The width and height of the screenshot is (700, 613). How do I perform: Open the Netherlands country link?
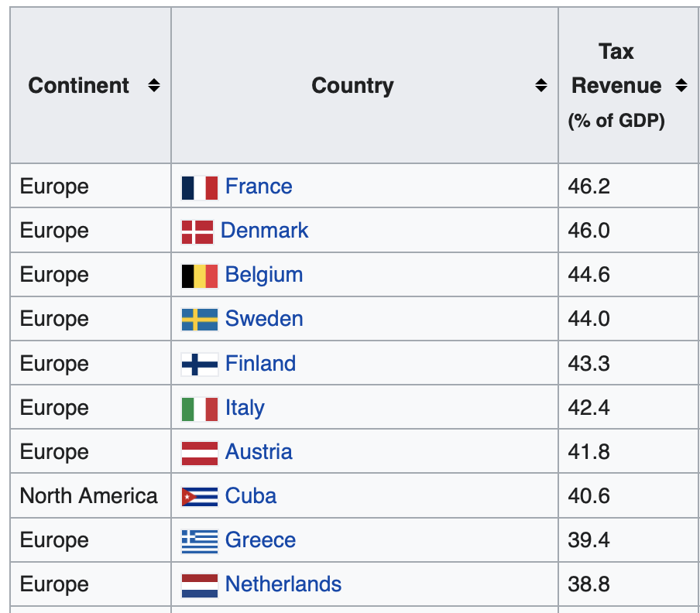tap(283, 584)
